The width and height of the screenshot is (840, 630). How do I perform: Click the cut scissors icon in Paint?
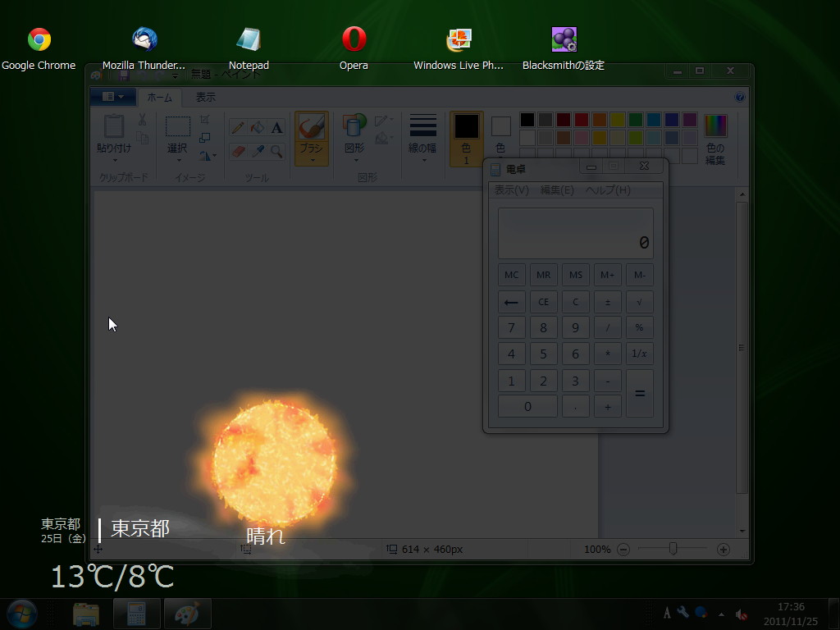(x=143, y=120)
